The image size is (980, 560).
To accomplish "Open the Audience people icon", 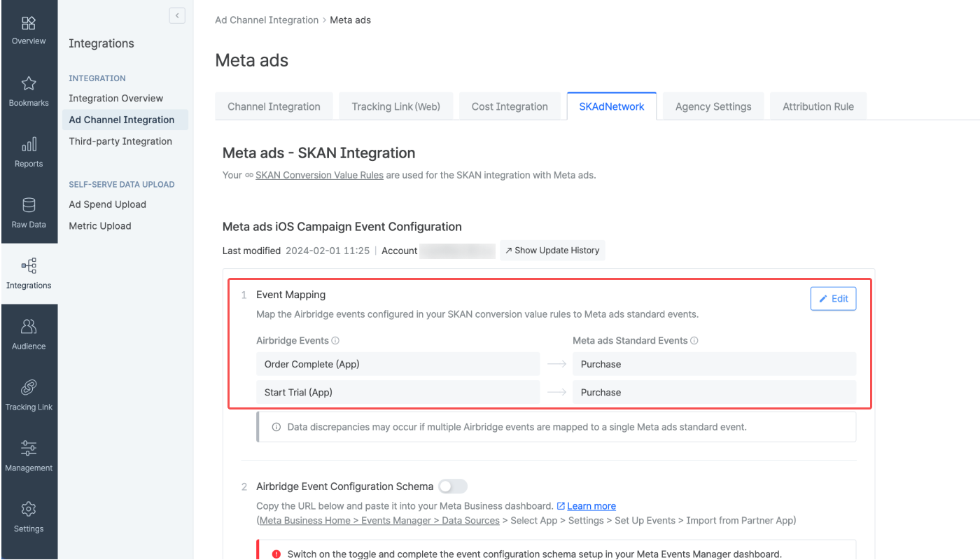I will (x=29, y=327).
